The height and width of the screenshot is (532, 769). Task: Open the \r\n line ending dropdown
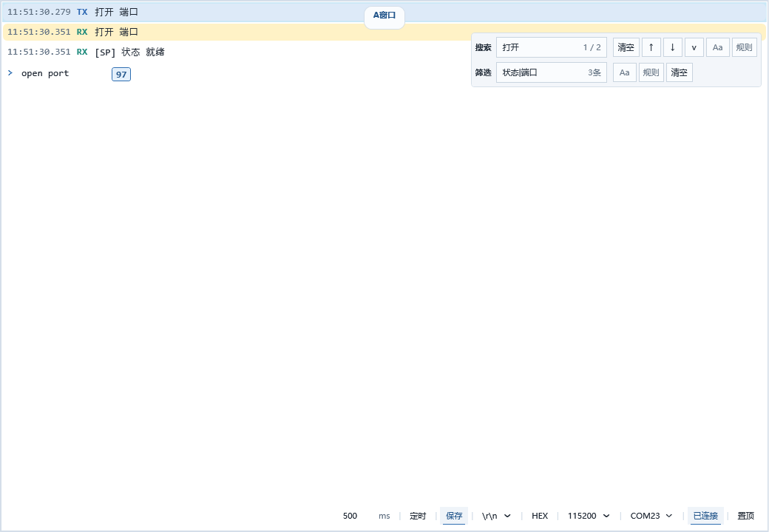pyautogui.click(x=495, y=516)
